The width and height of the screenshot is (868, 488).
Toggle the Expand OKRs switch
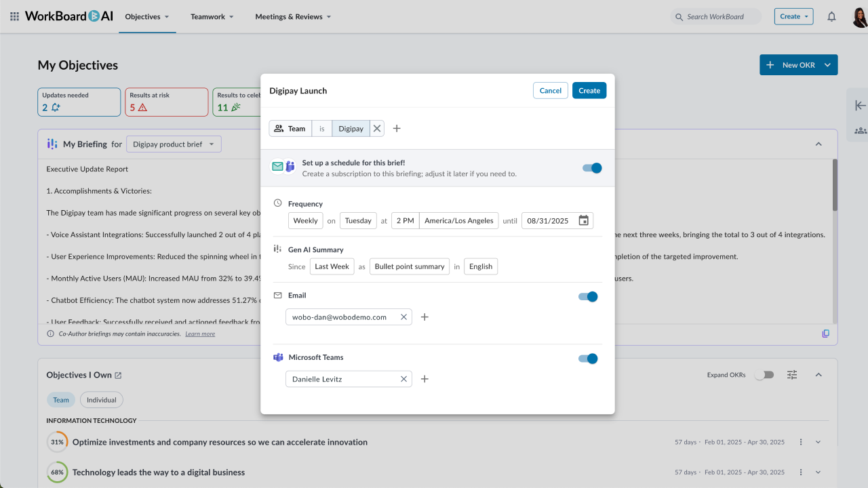pyautogui.click(x=764, y=375)
